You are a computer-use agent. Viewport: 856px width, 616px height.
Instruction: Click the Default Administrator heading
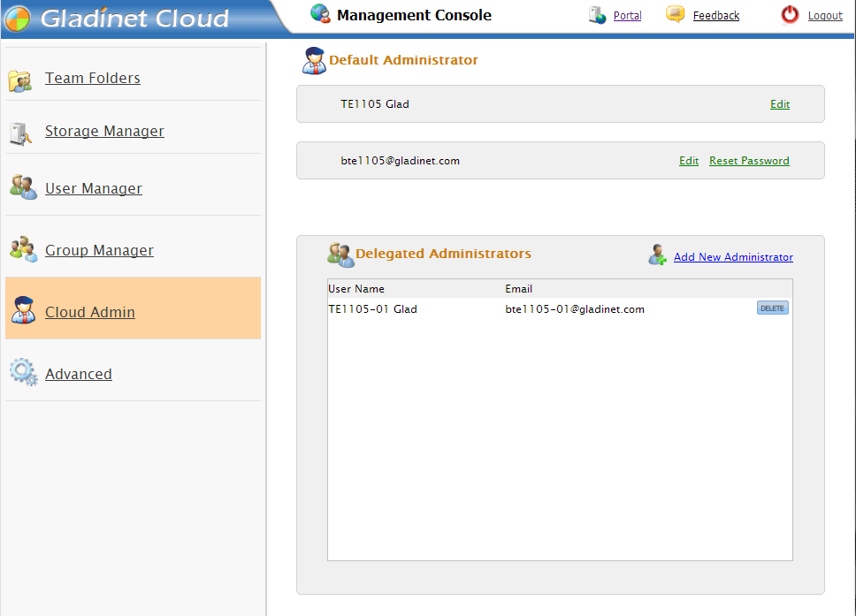[403, 60]
